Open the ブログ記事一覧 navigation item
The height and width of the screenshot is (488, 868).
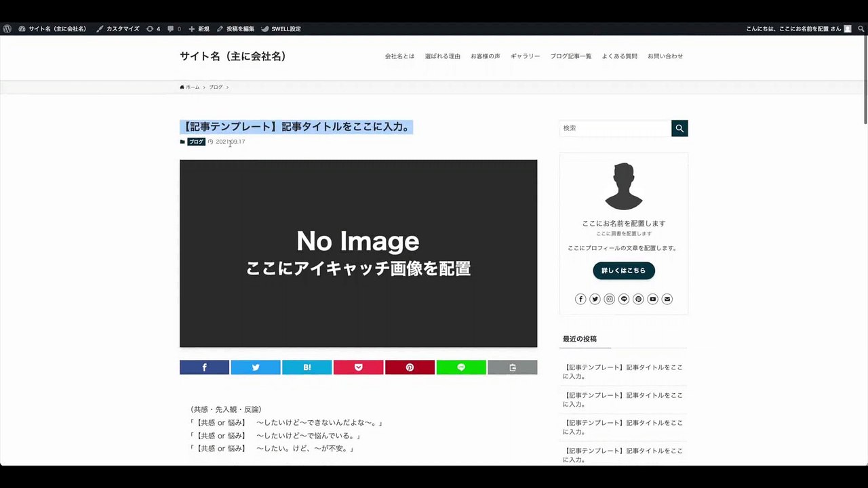point(570,56)
